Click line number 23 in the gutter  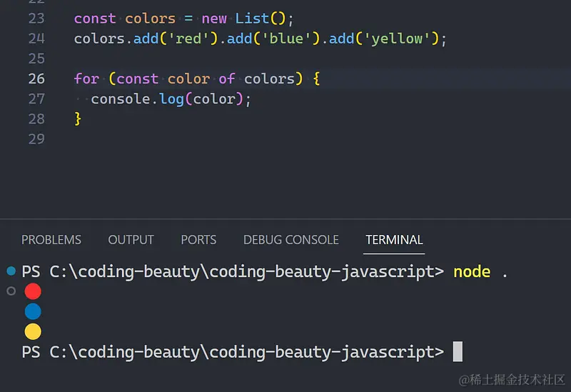point(36,19)
